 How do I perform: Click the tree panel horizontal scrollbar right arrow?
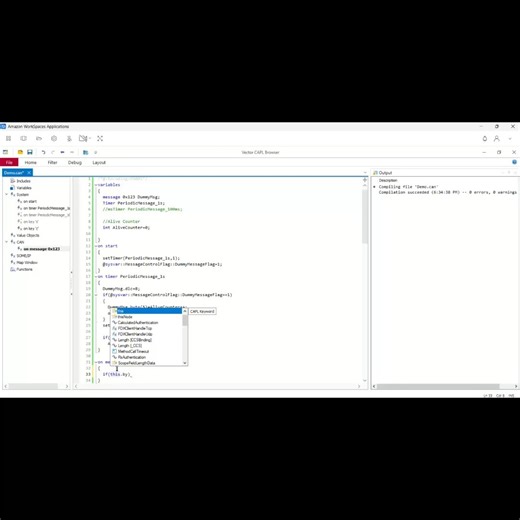point(67,386)
